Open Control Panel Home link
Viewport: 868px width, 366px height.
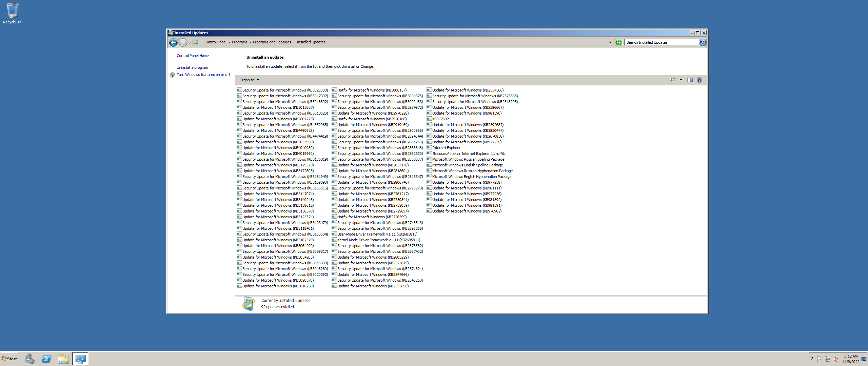(x=193, y=56)
